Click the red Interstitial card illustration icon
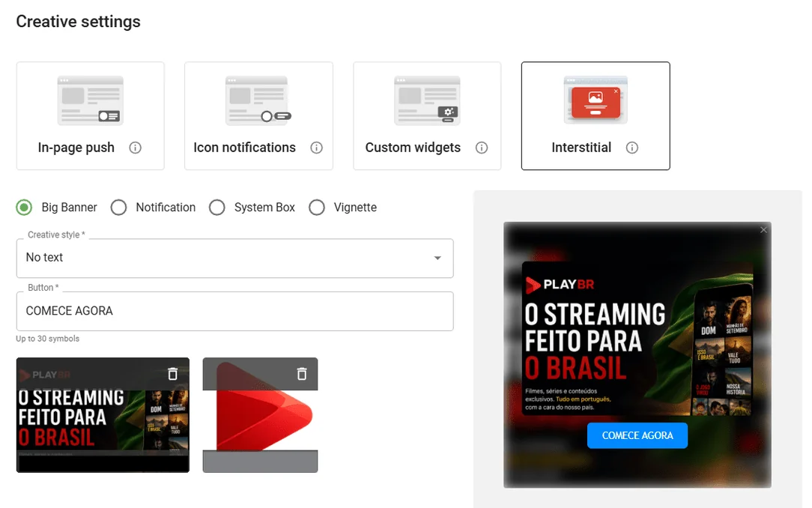This screenshot has width=812, height=508. point(596,100)
